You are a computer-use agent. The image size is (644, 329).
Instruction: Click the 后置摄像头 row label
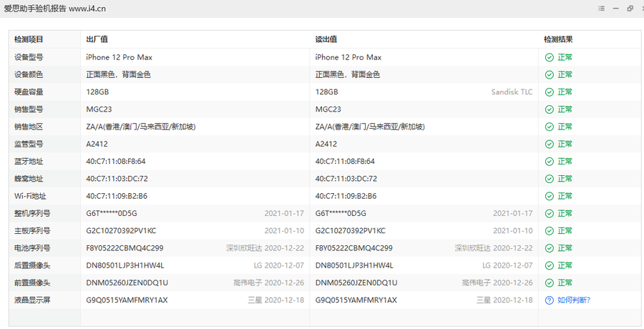pyautogui.click(x=32, y=265)
